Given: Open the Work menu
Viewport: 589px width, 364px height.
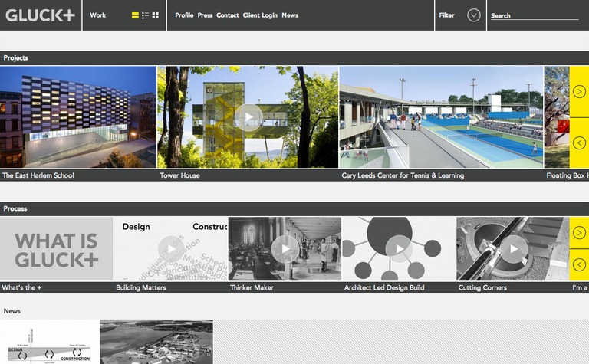Looking at the screenshot, I should point(98,15).
